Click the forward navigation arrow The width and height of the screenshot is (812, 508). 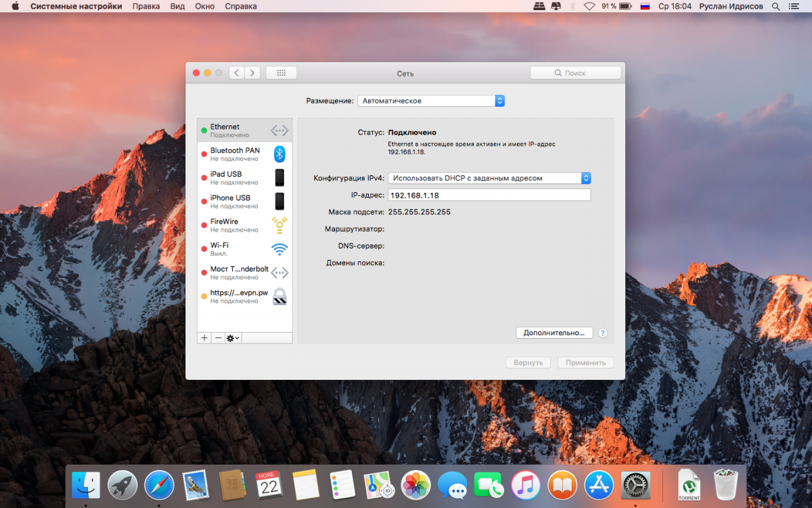[x=252, y=73]
